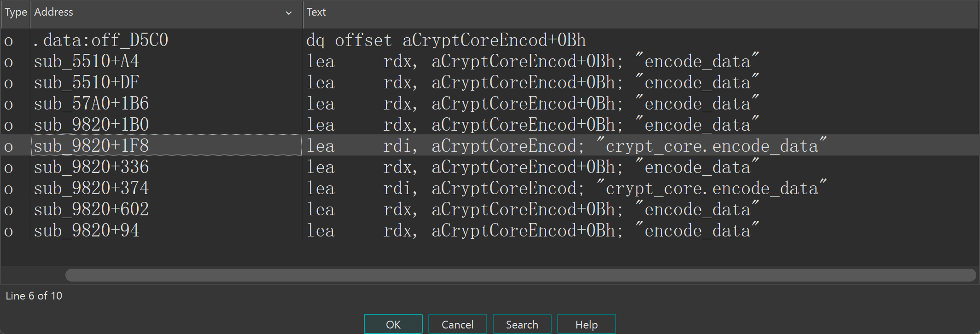Sort by the Type column header

(x=16, y=12)
